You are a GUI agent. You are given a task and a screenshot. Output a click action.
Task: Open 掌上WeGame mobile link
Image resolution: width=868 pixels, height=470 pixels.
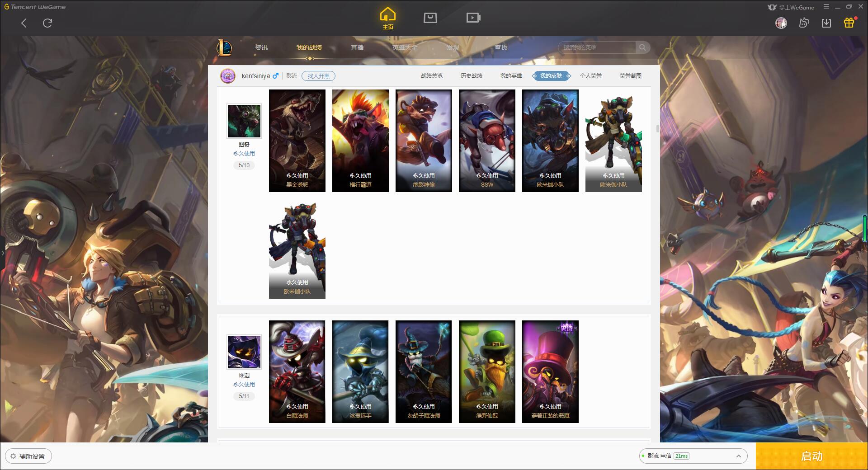[x=791, y=7]
